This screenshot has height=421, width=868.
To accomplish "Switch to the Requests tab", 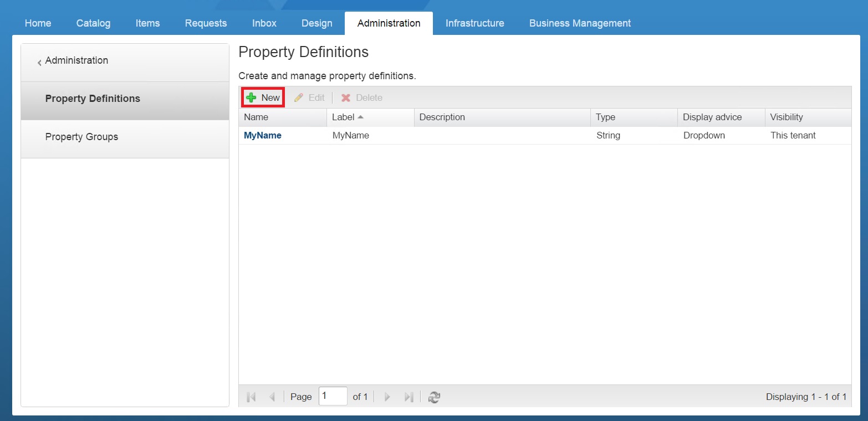I will point(206,23).
